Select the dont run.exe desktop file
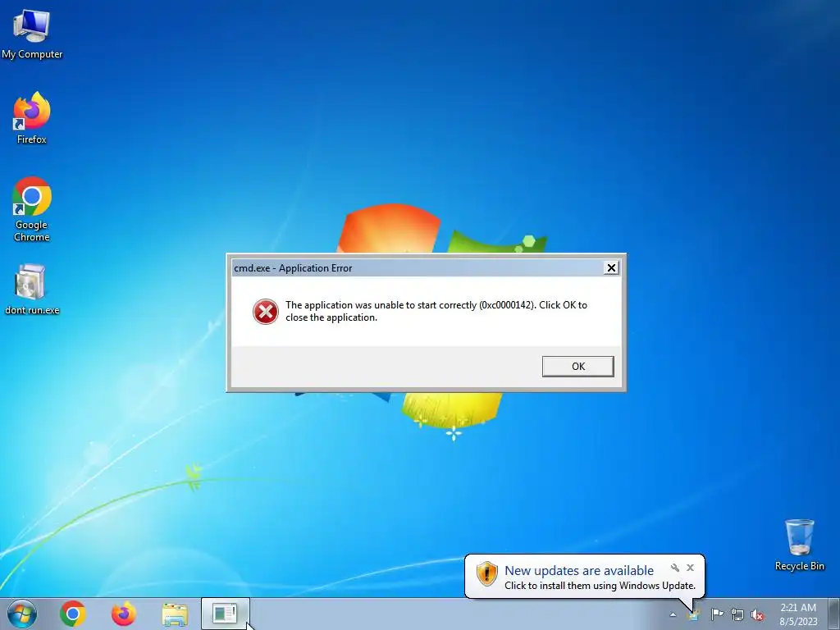 click(32, 290)
